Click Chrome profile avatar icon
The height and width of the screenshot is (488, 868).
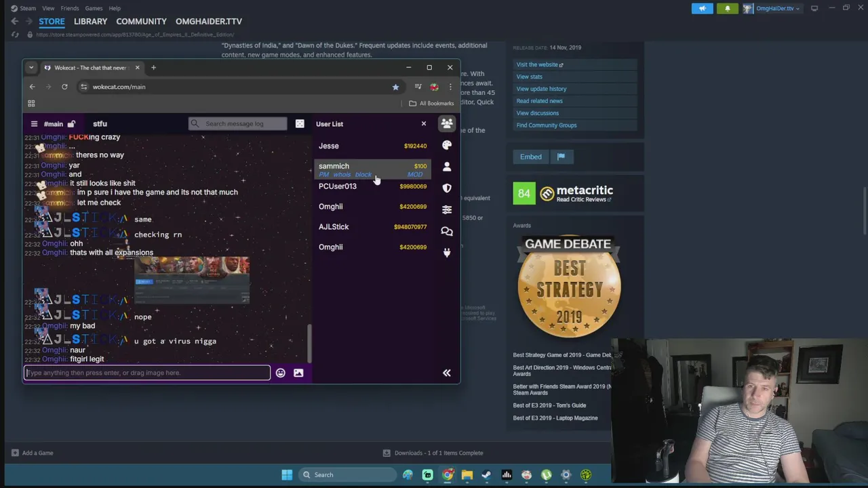point(434,87)
